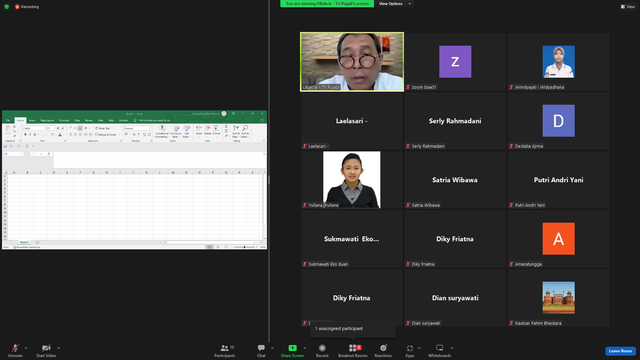Select Yuliana's participant photo tile
The height and width of the screenshot is (360, 640).
click(352, 180)
